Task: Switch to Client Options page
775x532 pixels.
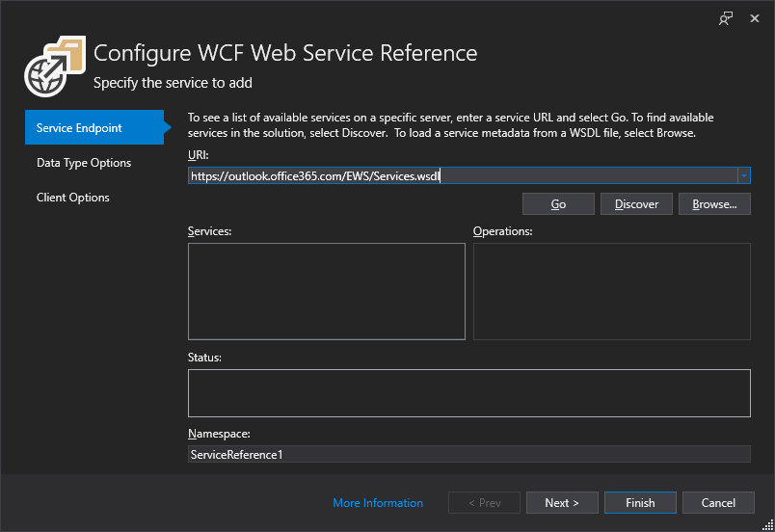Action: click(72, 198)
